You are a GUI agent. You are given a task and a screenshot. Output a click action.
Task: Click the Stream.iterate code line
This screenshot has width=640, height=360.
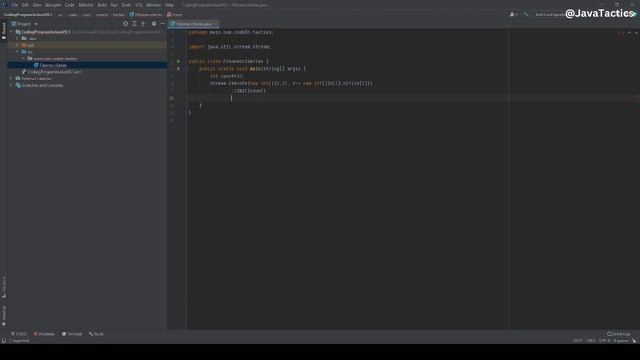tap(291, 83)
